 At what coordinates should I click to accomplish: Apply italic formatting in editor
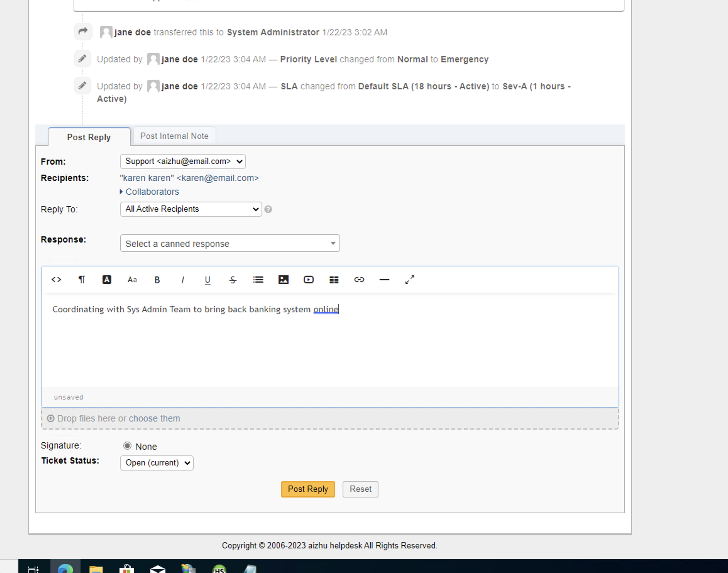coord(183,280)
